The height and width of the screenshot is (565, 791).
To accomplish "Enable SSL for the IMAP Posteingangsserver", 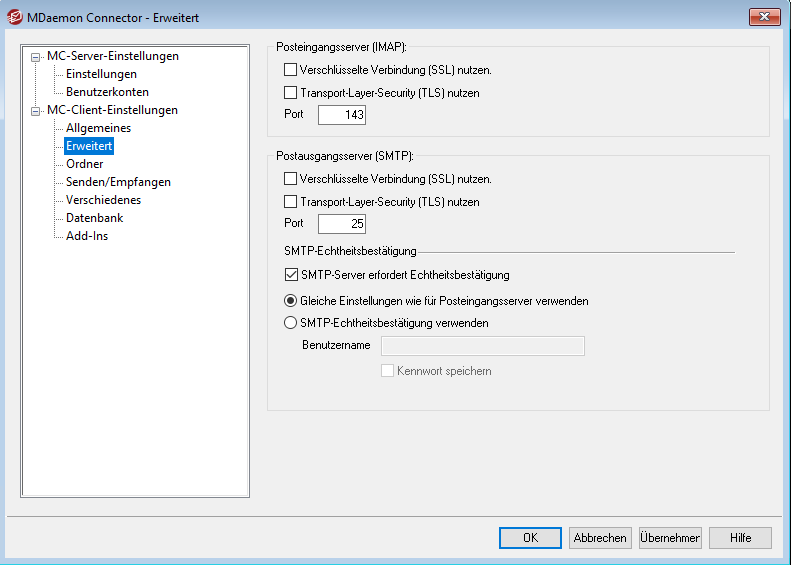I will pos(291,71).
